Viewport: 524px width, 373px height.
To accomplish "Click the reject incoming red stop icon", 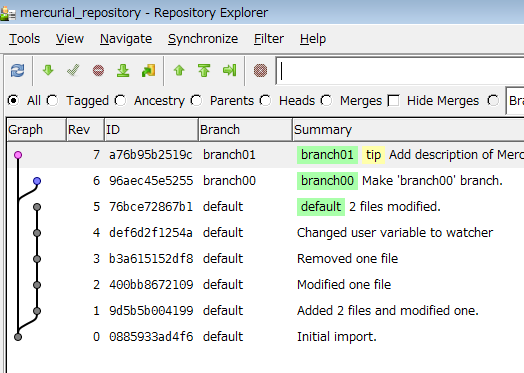I will point(98,71).
